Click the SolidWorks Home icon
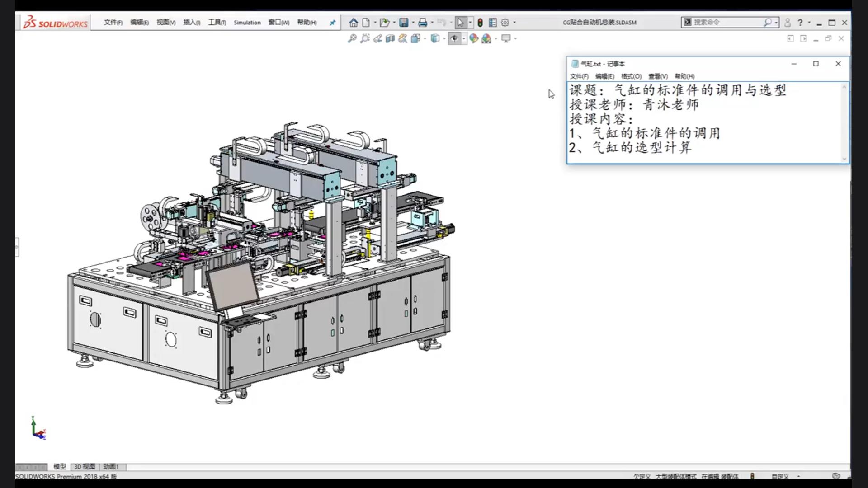Viewport: 868px width, 488px height. [x=354, y=23]
